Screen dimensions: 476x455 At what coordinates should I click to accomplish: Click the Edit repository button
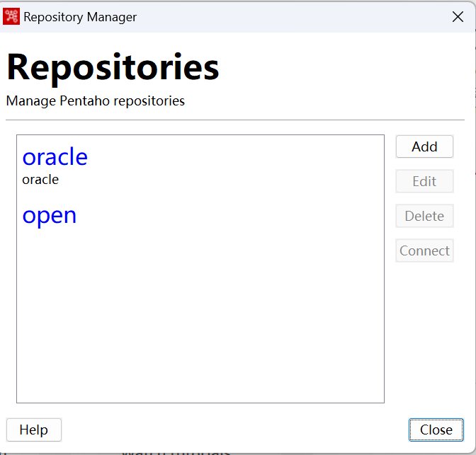coord(424,181)
